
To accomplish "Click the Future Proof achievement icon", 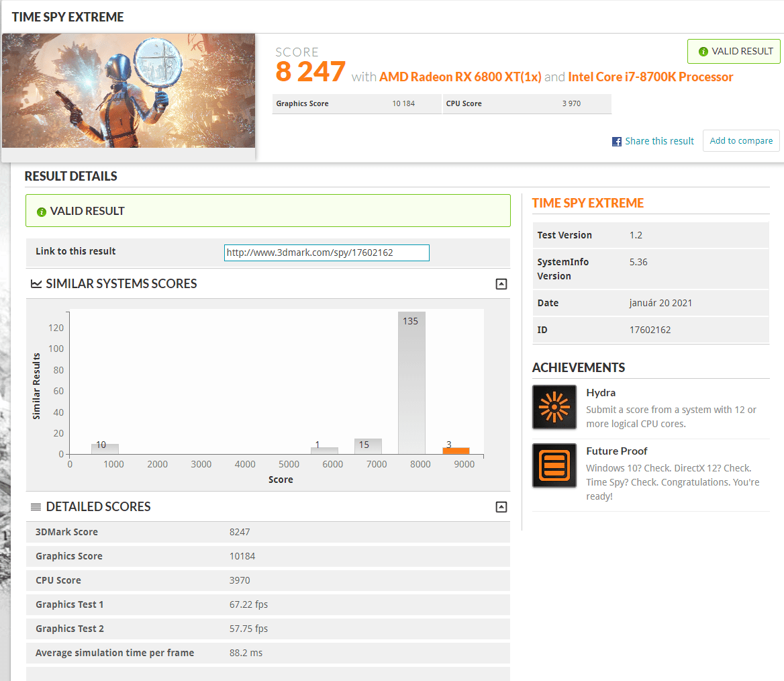I will click(x=554, y=465).
